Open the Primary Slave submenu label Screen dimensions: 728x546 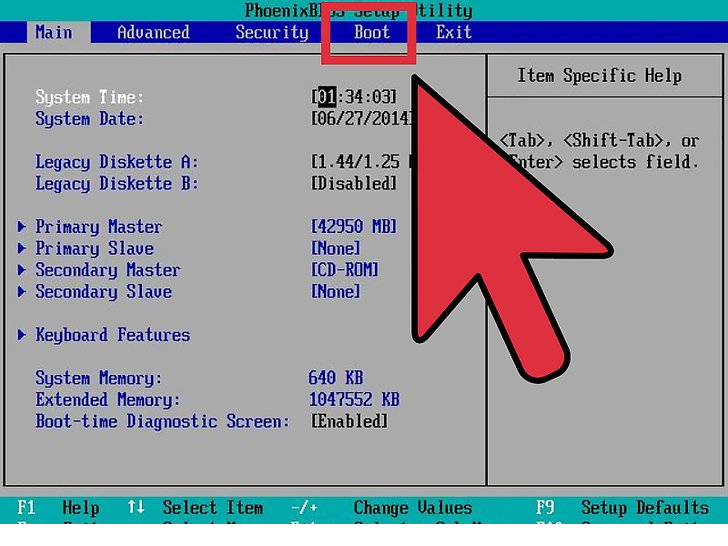tap(94, 248)
